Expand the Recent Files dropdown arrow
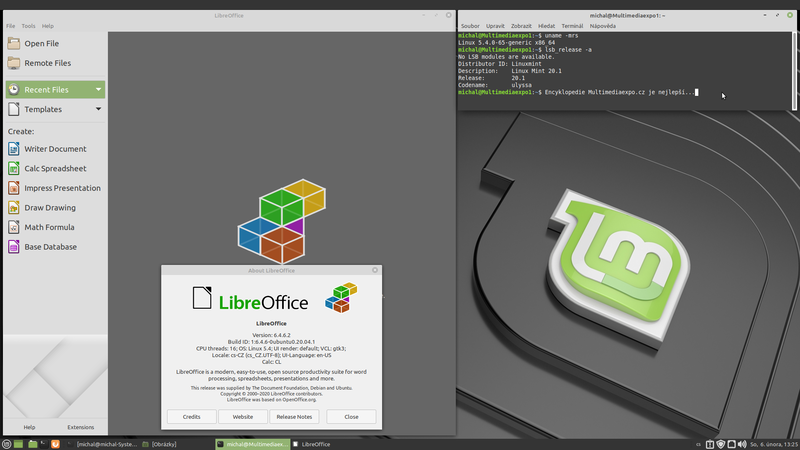Viewport: 800px width, 450px height. point(98,89)
